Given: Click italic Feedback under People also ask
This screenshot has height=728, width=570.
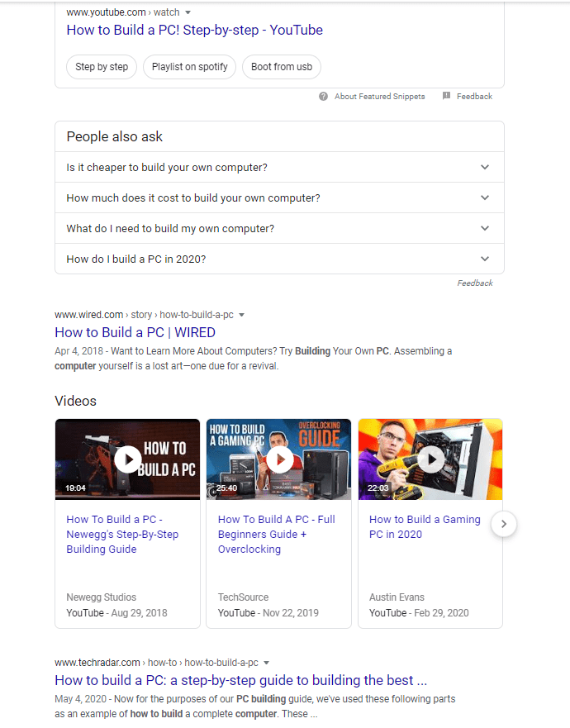Looking at the screenshot, I should pos(475,283).
